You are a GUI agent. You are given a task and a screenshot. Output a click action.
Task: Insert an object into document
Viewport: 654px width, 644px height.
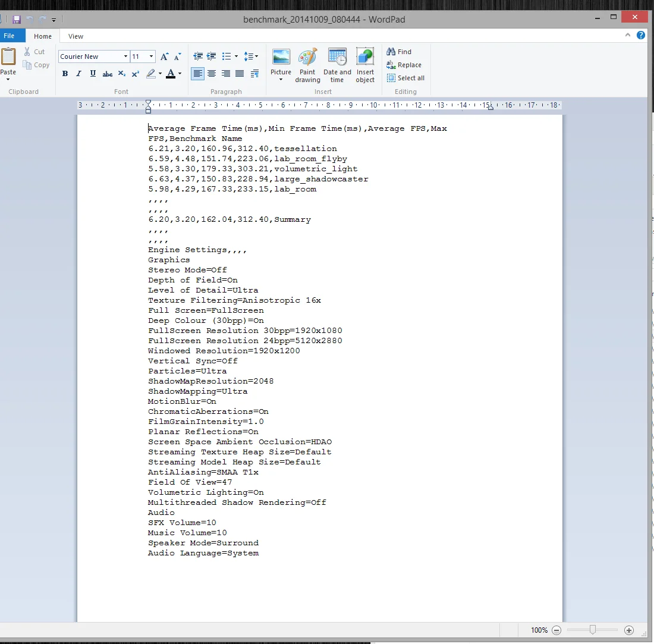(x=365, y=65)
